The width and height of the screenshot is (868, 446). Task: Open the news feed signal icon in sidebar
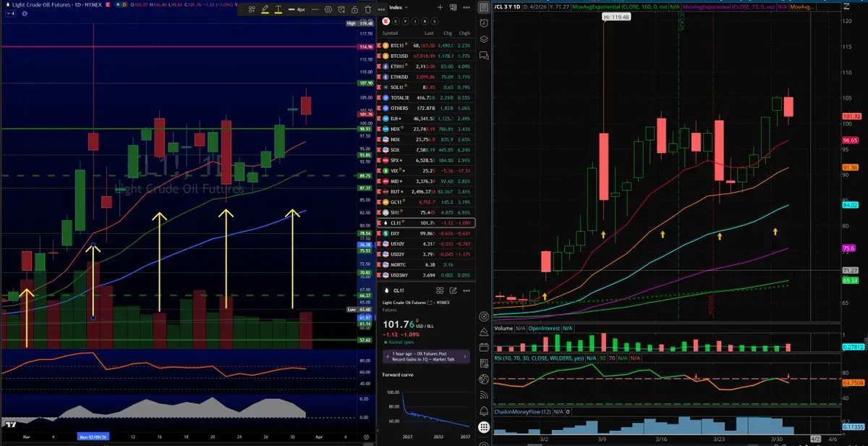(484, 395)
